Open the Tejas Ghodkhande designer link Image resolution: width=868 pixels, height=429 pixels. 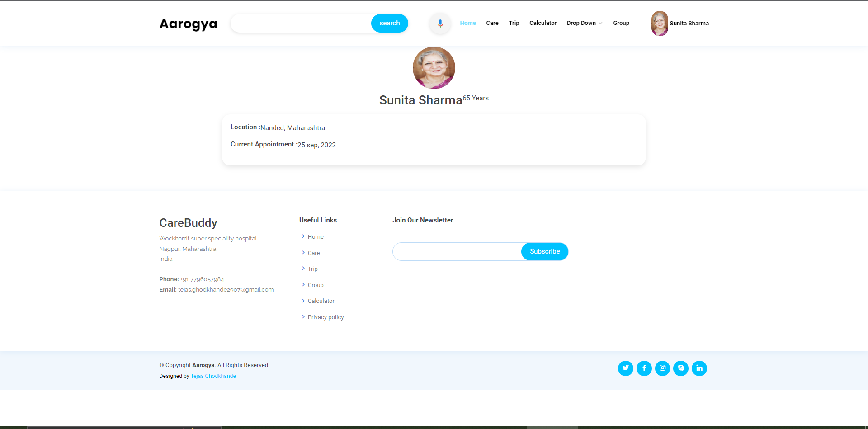pos(213,376)
